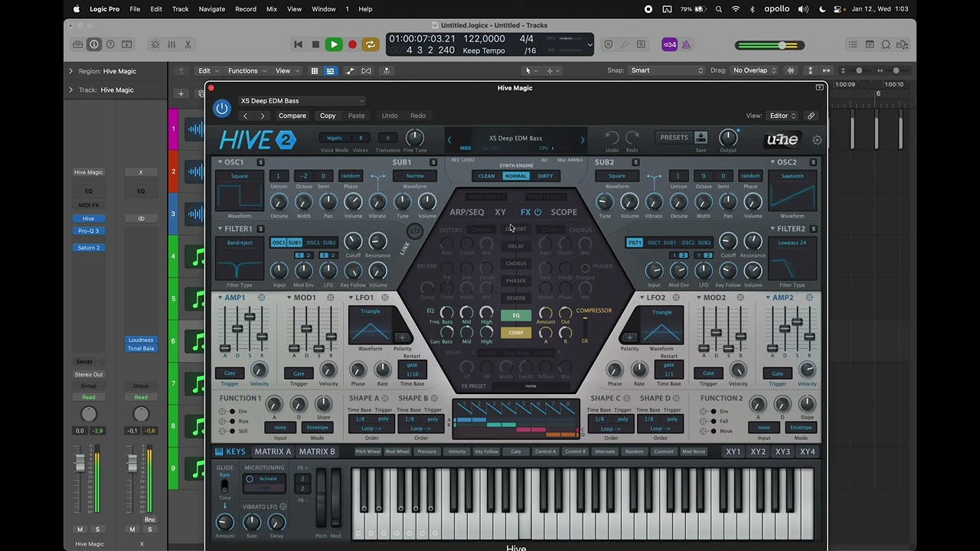Screen dimensions: 980x551
Task: Click the Logic Pro Play button
Action: 334,44
